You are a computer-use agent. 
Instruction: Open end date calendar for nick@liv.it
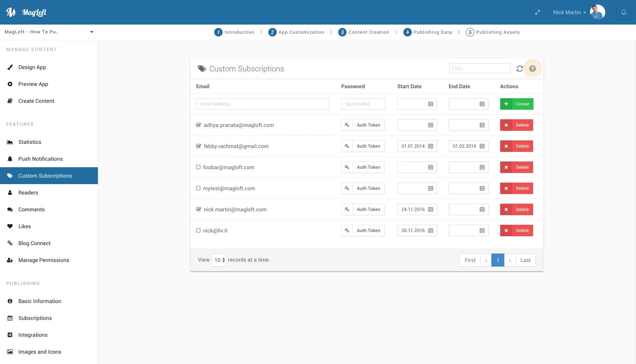tap(482, 231)
